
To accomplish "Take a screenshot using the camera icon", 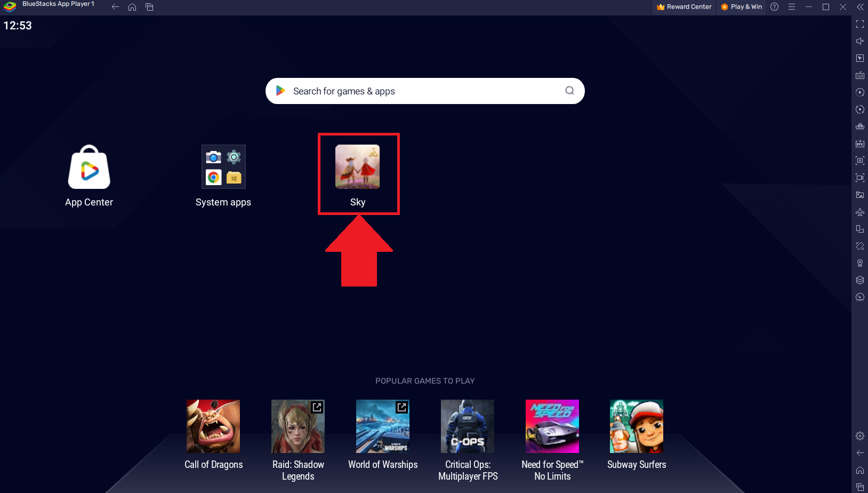I will [859, 161].
